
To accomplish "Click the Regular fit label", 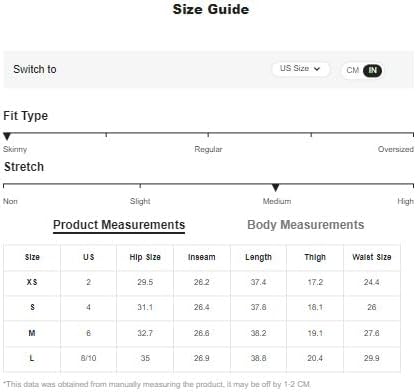I will [x=208, y=149].
